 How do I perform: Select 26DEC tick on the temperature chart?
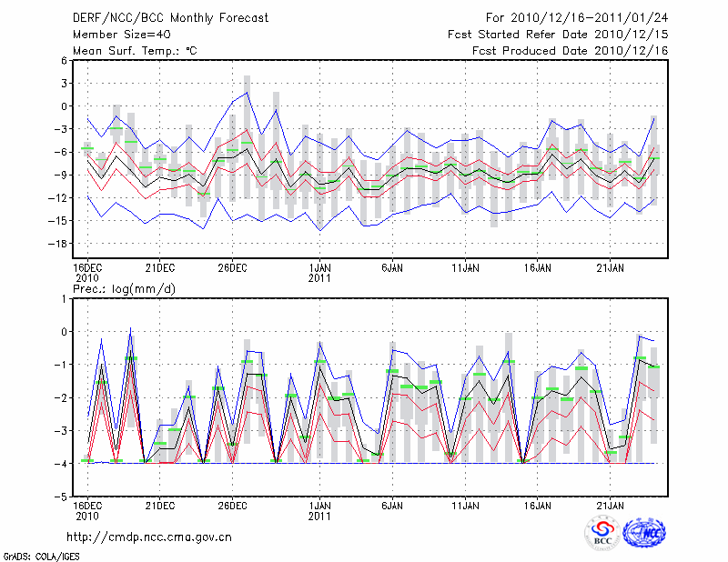click(233, 267)
